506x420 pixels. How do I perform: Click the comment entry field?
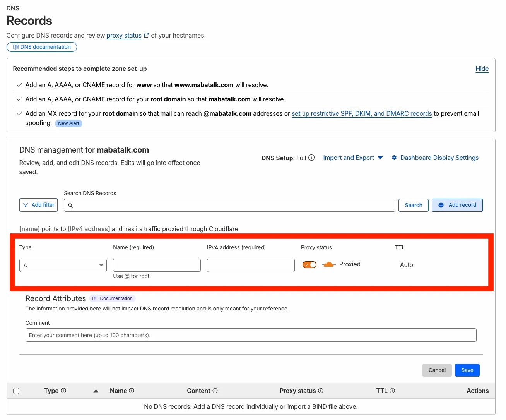[x=251, y=335]
